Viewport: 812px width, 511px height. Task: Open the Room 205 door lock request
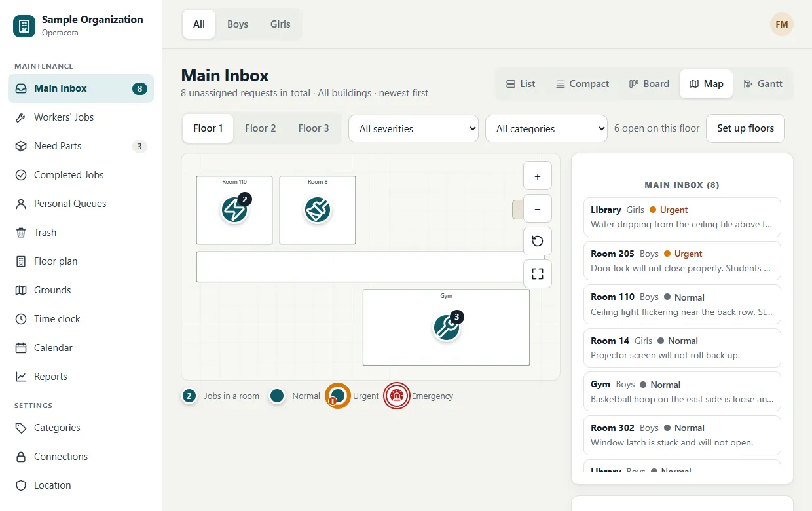click(x=682, y=261)
